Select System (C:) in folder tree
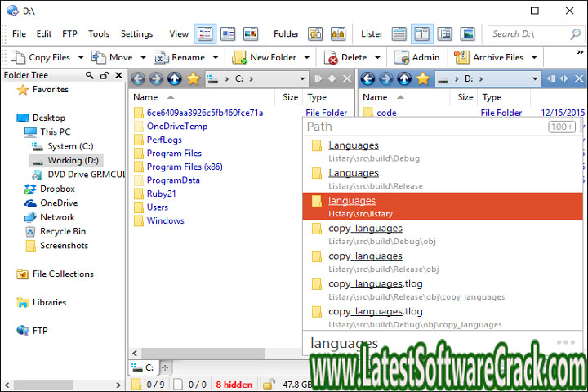 pyautogui.click(x=62, y=146)
